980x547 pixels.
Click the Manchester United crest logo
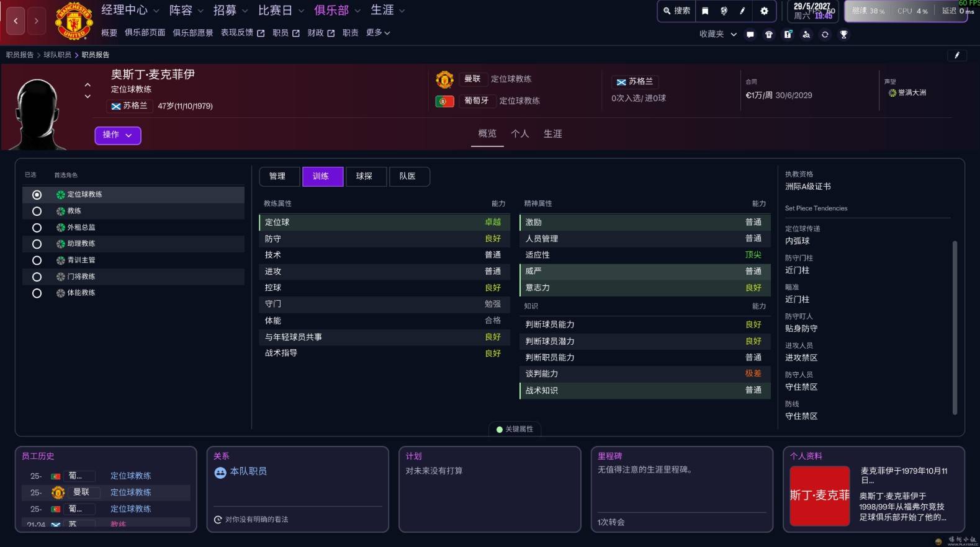coord(74,21)
